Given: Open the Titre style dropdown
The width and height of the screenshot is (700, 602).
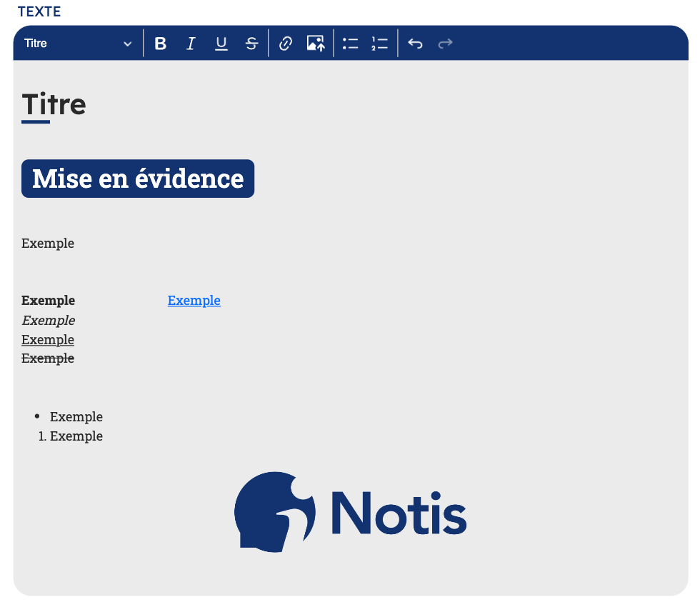Looking at the screenshot, I should pyautogui.click(x=77, y=44).
